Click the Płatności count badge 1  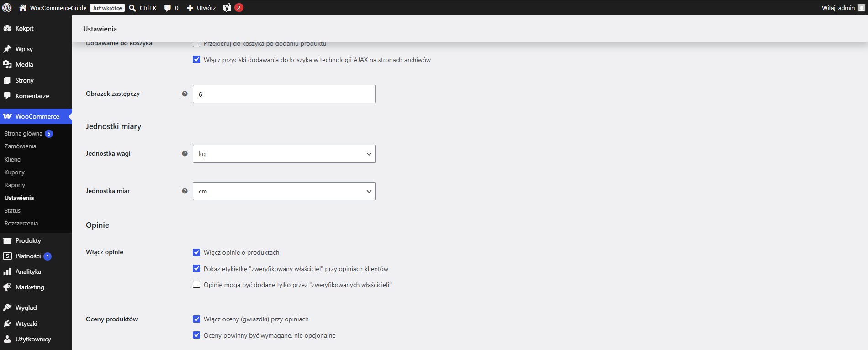coord(47,256)
